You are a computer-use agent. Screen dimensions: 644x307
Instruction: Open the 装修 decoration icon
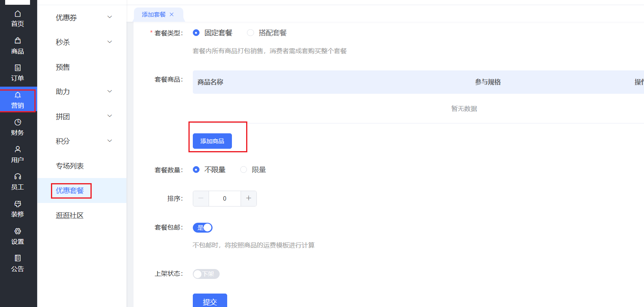(x=18, y=204)
